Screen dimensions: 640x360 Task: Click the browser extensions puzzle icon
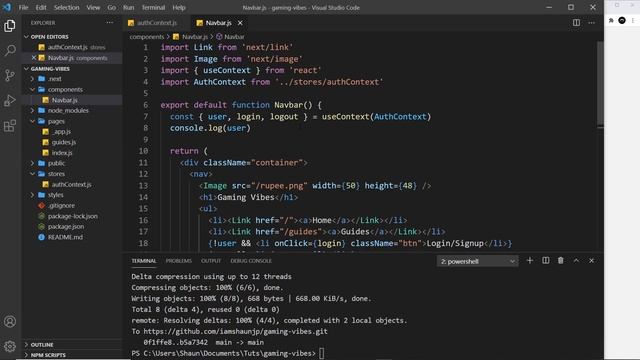coord(611,20)
